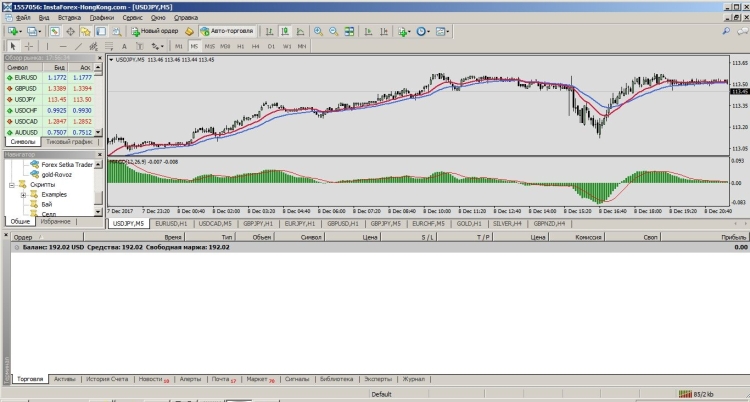Select the text label tool
Viewport: 750px width, 402px height.
pyautogui.click(x=140, y=46)
